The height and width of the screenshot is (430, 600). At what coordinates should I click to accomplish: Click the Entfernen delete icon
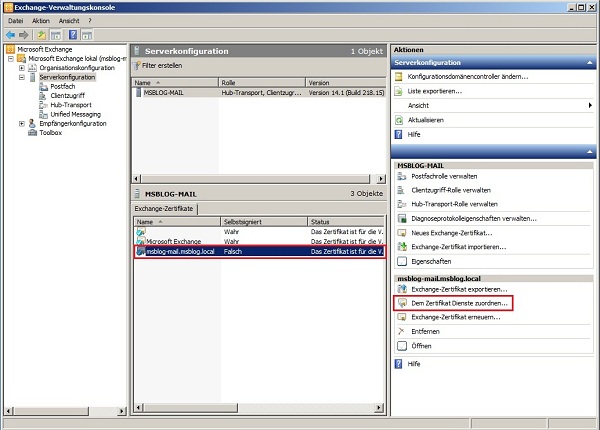[x=401, y=331]
